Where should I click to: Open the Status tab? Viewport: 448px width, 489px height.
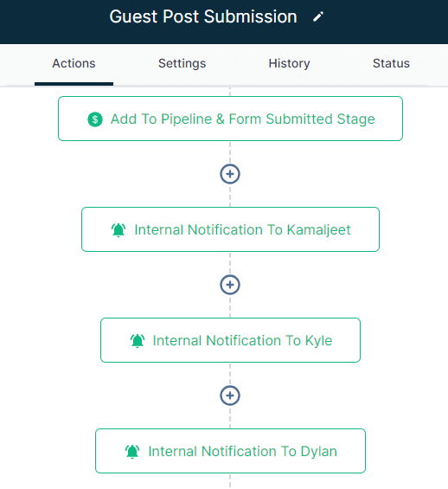pyautogui.click(x=391, y=64)
